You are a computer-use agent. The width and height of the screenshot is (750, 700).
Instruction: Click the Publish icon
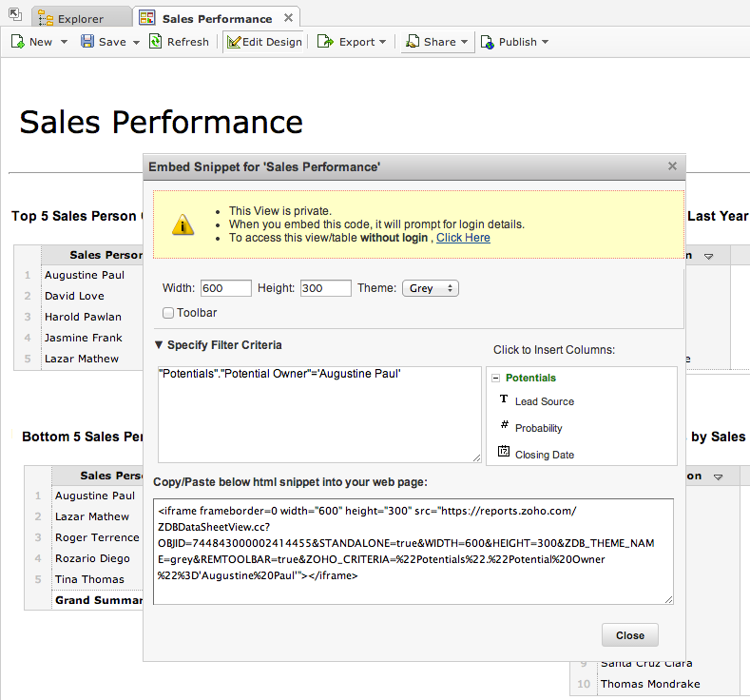point(487,42)
